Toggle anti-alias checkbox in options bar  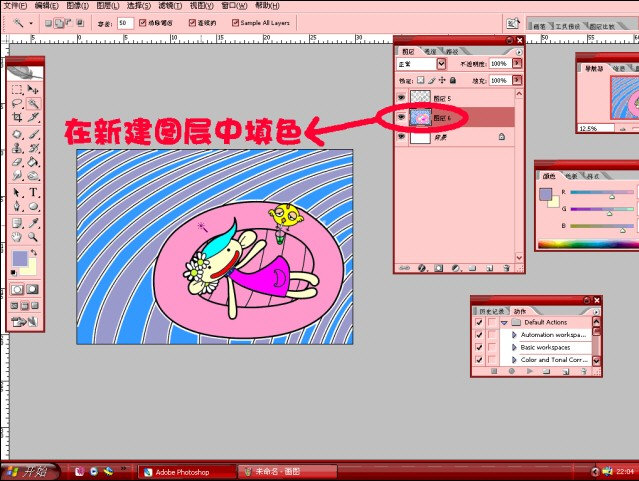click(x=143, y=23)
